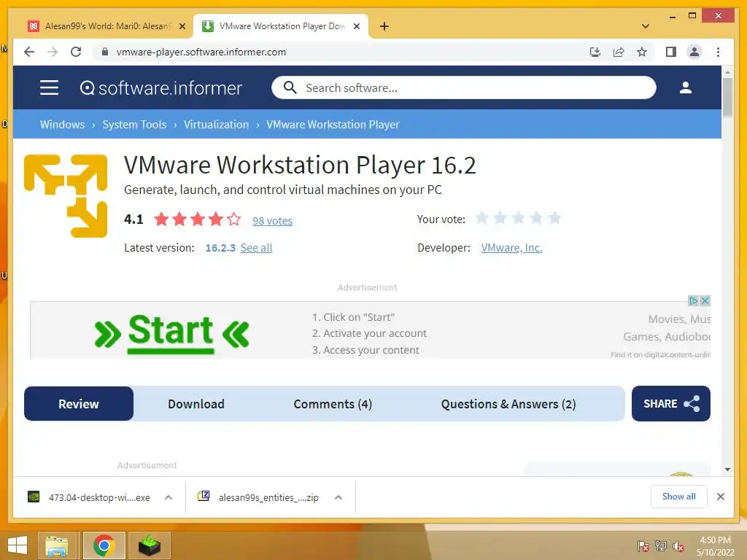Rate four stars in Your vote

click(536, 218)
